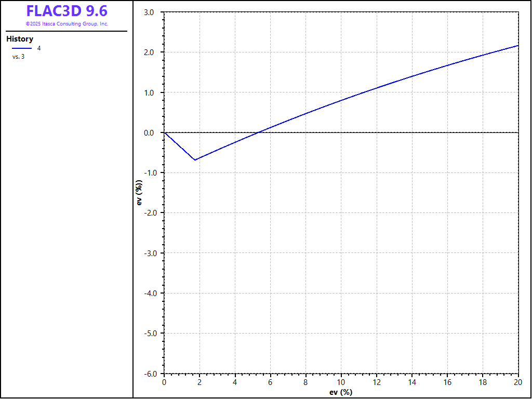
Task: Select the 3.0 tick label on the y-axis
Action: coord(149,12)
